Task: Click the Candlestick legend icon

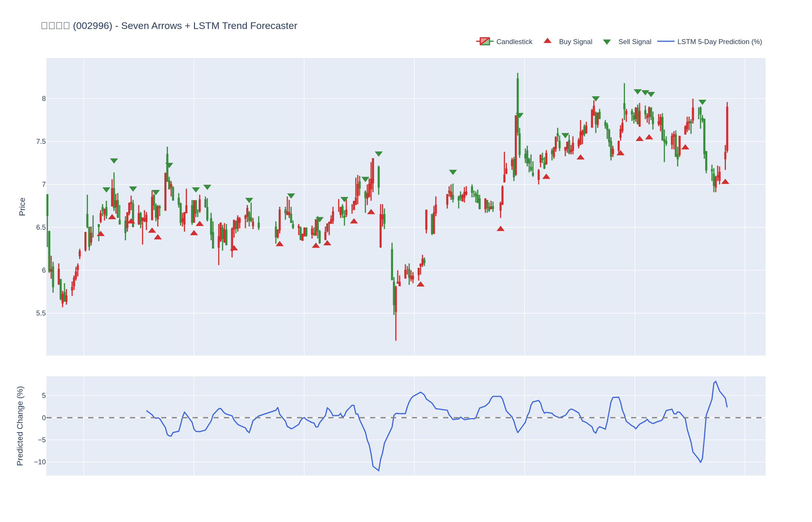Action: (485, 42)
